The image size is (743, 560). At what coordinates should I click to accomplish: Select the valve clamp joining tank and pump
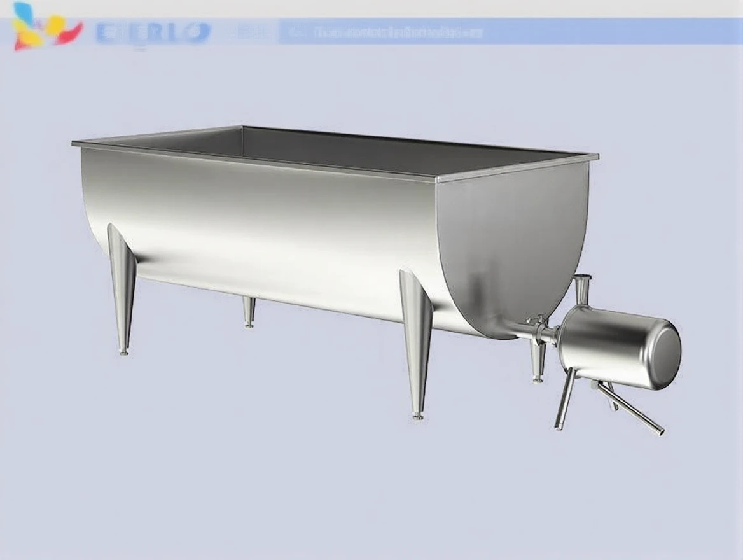(x=541, y=331)
